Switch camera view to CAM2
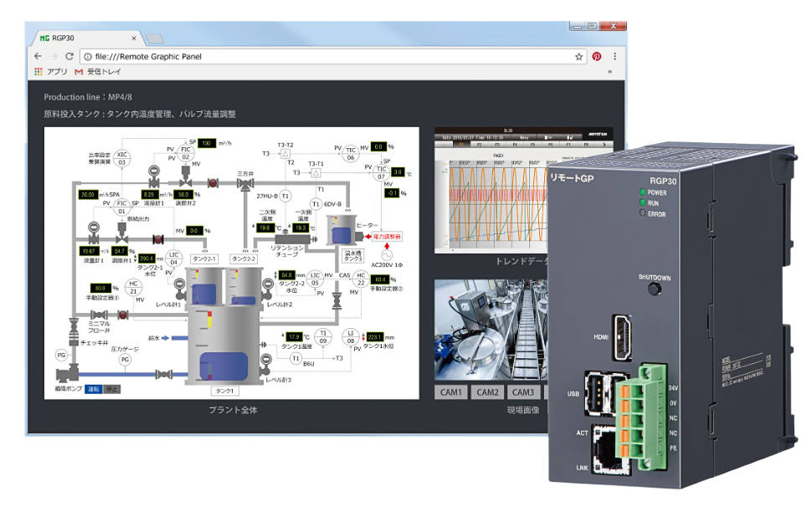 tap(487, 392)
